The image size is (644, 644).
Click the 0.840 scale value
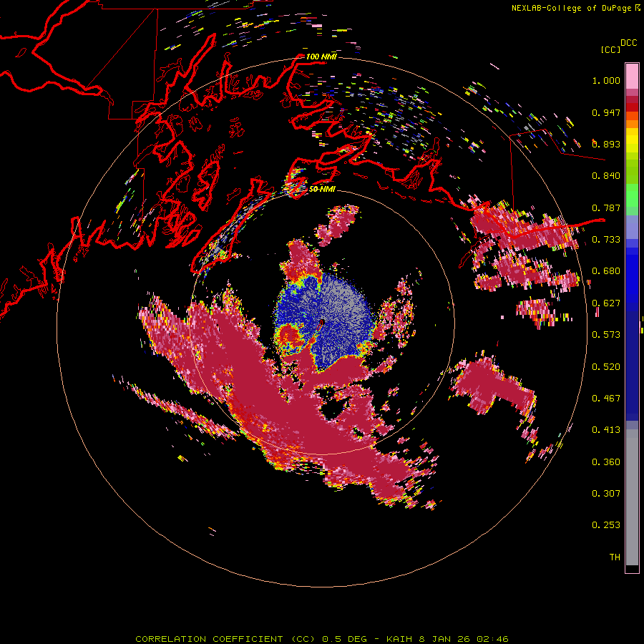(606, 176)
